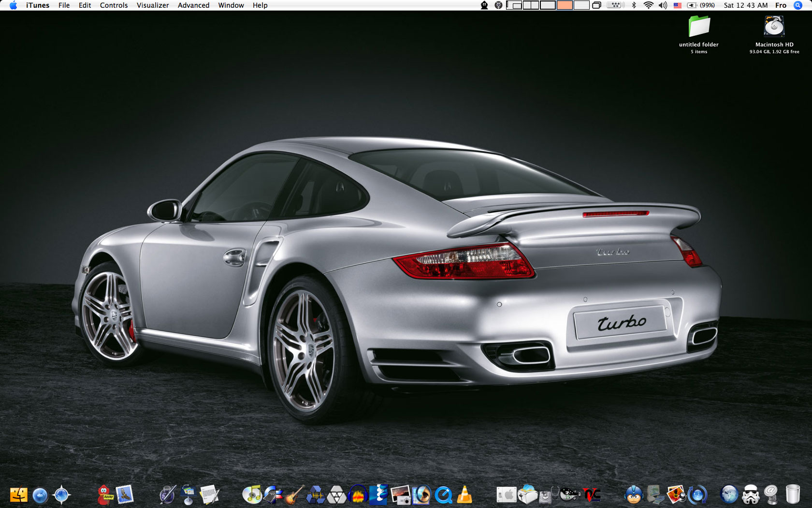The height and width of the screenshot is (508, 812).
Task: Open the Help menu
Action: 260,5
